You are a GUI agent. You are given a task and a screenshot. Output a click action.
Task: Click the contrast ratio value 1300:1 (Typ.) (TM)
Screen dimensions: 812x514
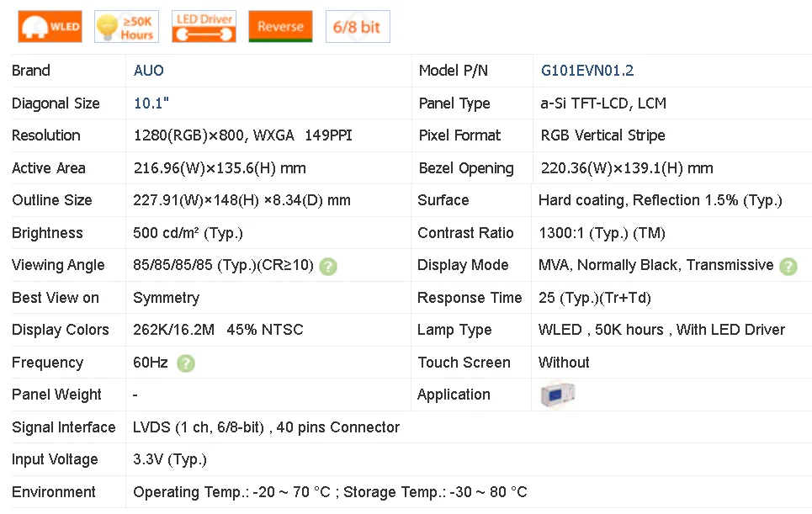pos(602,233)
